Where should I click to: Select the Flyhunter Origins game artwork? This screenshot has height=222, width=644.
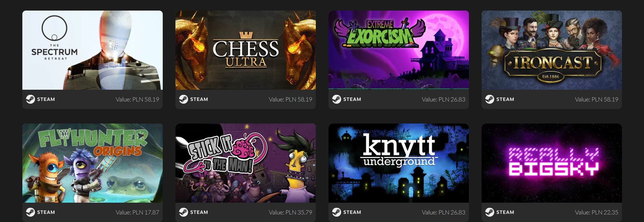[x=92, y=163]
